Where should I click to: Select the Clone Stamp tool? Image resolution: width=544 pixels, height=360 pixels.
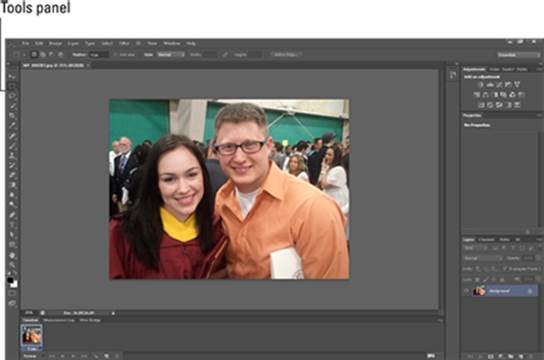coord(12,155)
